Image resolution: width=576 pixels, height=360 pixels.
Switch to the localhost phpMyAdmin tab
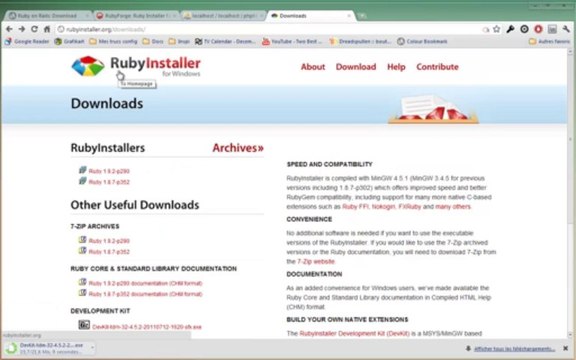(223, 16)
